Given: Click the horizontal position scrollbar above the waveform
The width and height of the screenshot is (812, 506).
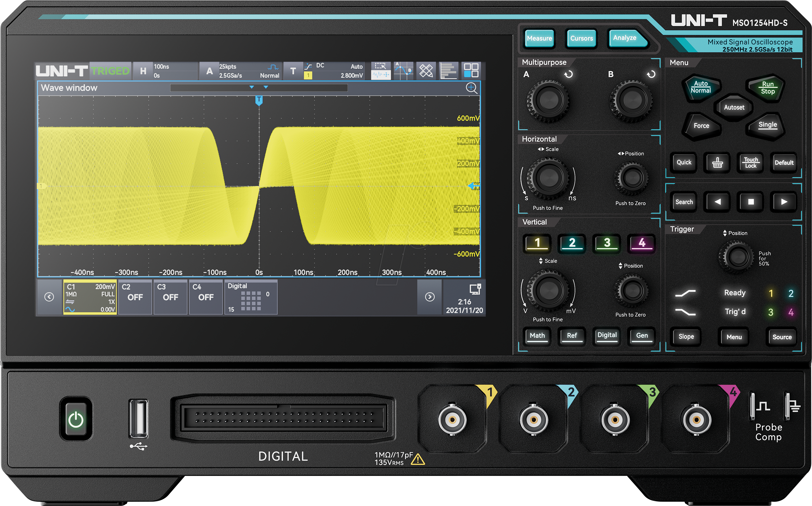Looking at the screenshot, I should coord(259,88).
